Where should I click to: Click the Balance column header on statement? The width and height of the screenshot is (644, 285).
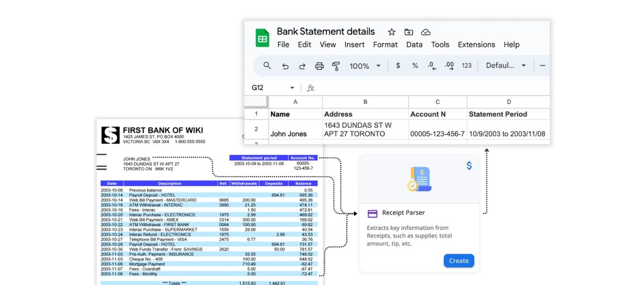pyautogui.click(x=303, y=184)
